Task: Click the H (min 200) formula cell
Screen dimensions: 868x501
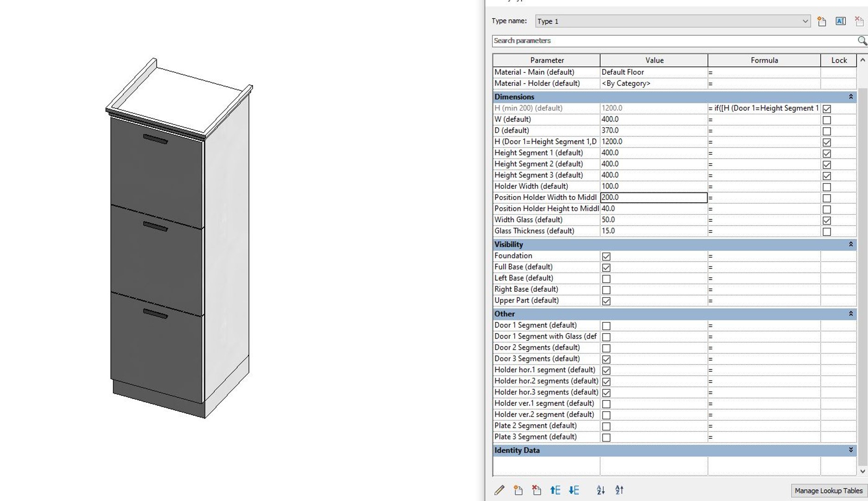Action: (764, 108)
